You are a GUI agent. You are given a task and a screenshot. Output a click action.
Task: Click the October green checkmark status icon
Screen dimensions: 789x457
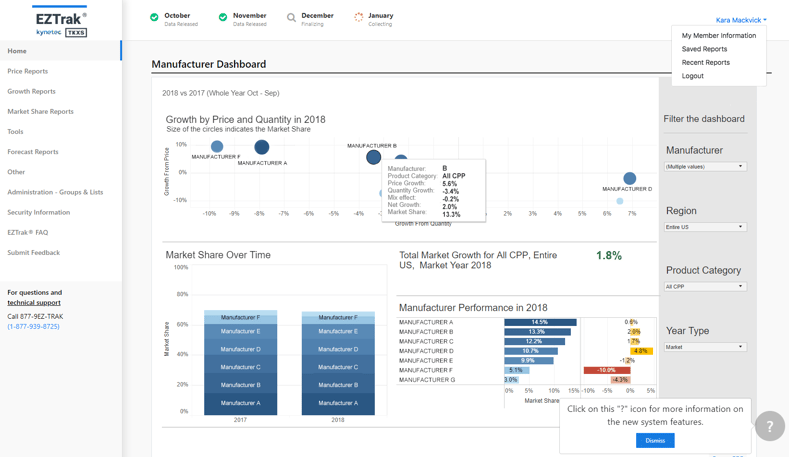pyautogui.click(x=154, y=17)
